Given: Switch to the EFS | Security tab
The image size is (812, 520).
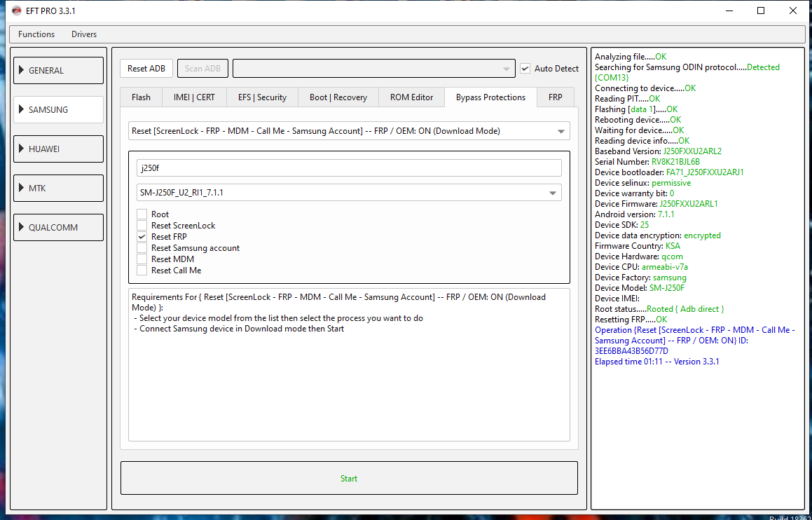Looking at the screenshot, I should 262,97.
